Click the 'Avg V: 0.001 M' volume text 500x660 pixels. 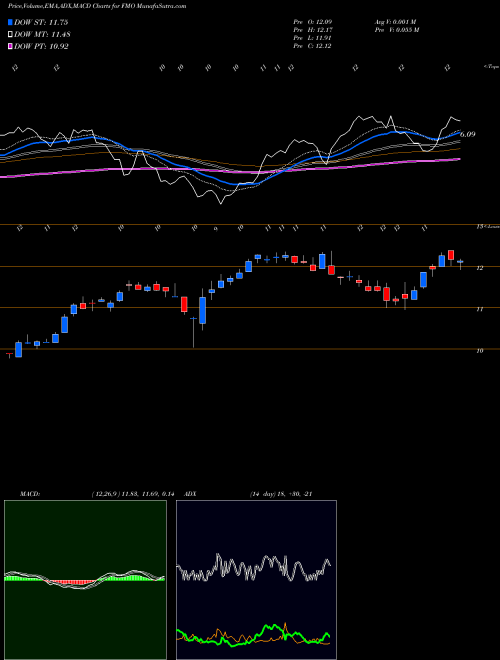[x=395, y=22]
